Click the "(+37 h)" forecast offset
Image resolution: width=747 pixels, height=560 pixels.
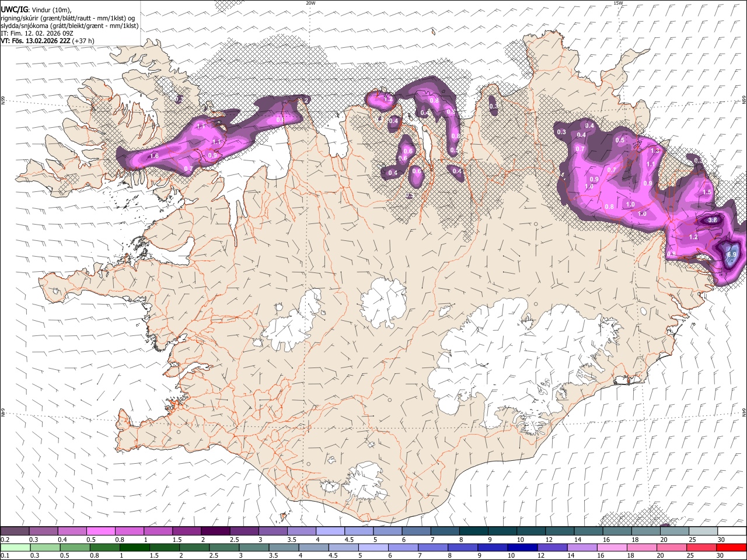coord(83,41)
